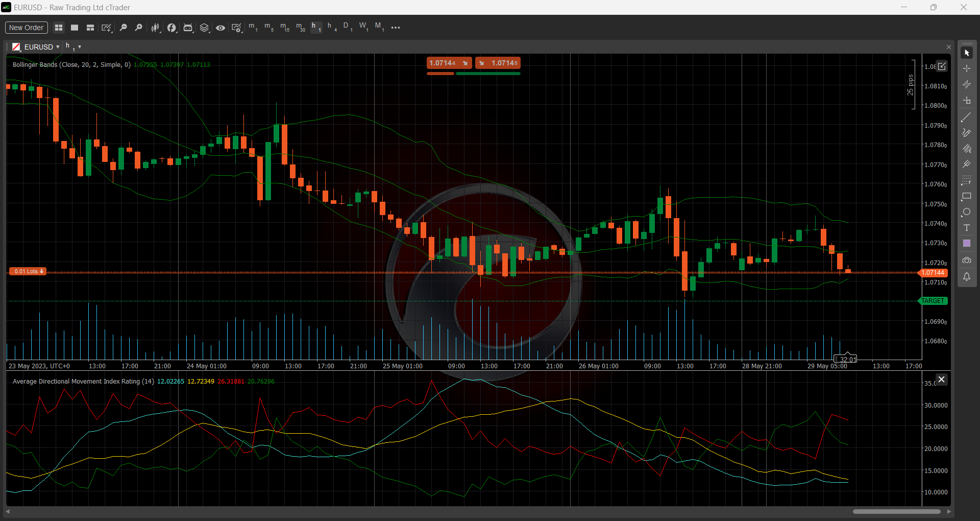
Task: Choose the ellipse shape tool
Action: [966, 212]
